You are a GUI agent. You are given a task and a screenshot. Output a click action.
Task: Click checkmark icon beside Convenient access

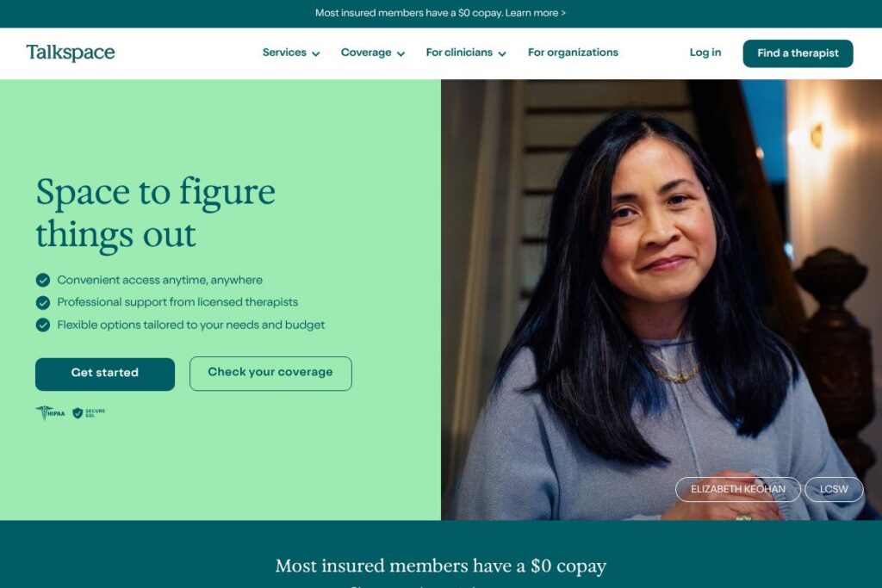43,280
